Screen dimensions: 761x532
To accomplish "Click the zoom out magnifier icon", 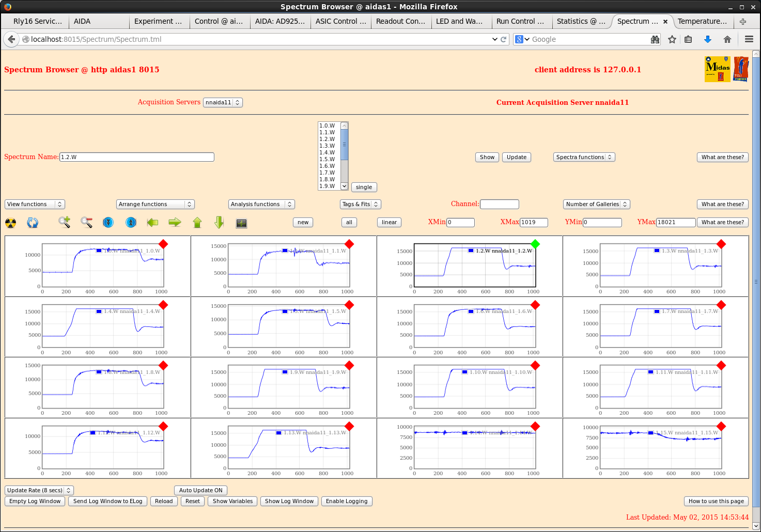I will click(x=86, y=223).
